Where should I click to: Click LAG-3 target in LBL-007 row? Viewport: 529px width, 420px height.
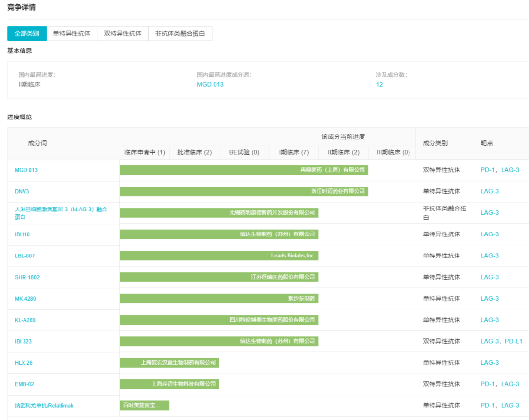pos(489,256)
